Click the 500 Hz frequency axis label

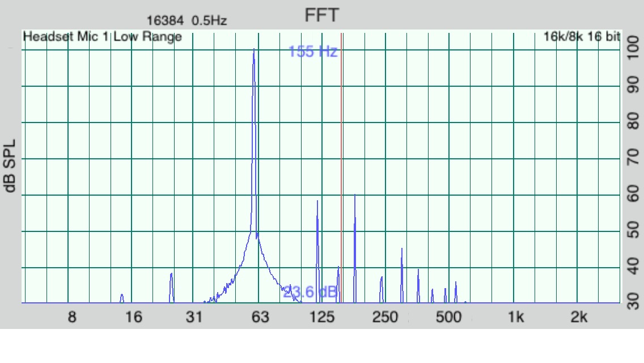click(448, 317)
